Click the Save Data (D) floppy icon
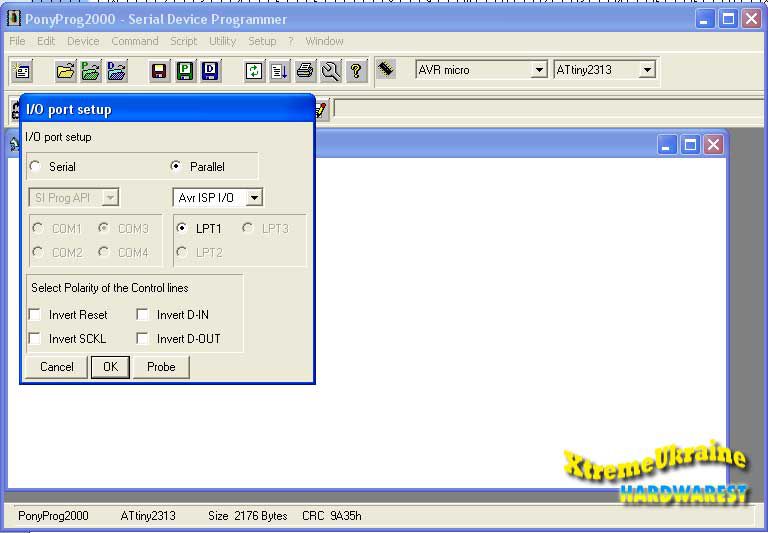The height and width of the screenshot is (533, 768). [x=210, y=71]
